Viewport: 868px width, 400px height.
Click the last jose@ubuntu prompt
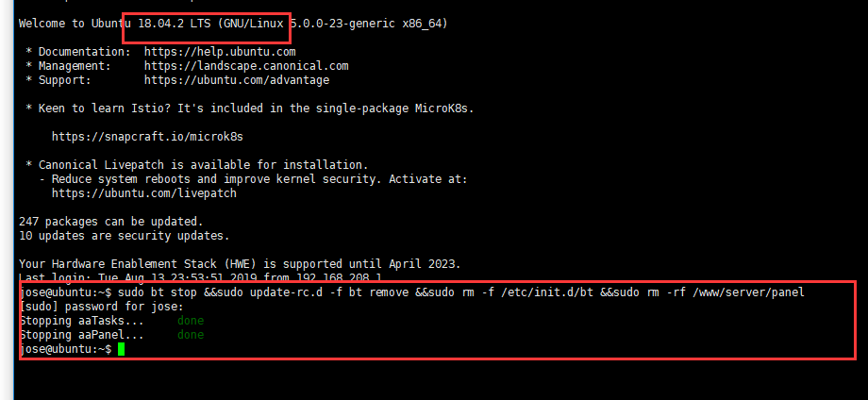tap(65, 349)
